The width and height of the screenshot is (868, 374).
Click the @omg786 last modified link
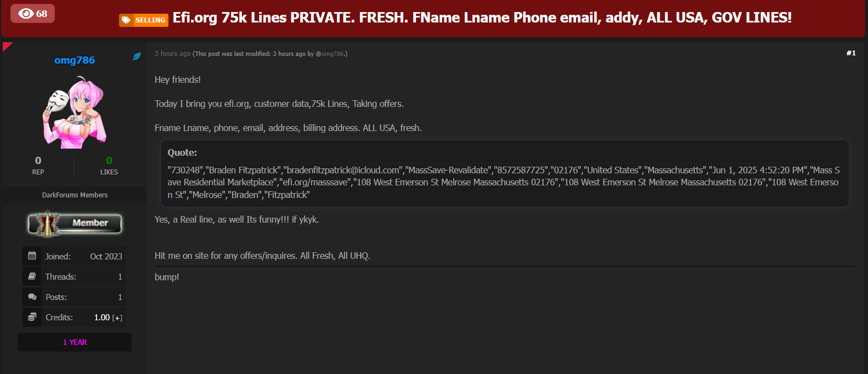pyautogui.click(x=330, y=54)
